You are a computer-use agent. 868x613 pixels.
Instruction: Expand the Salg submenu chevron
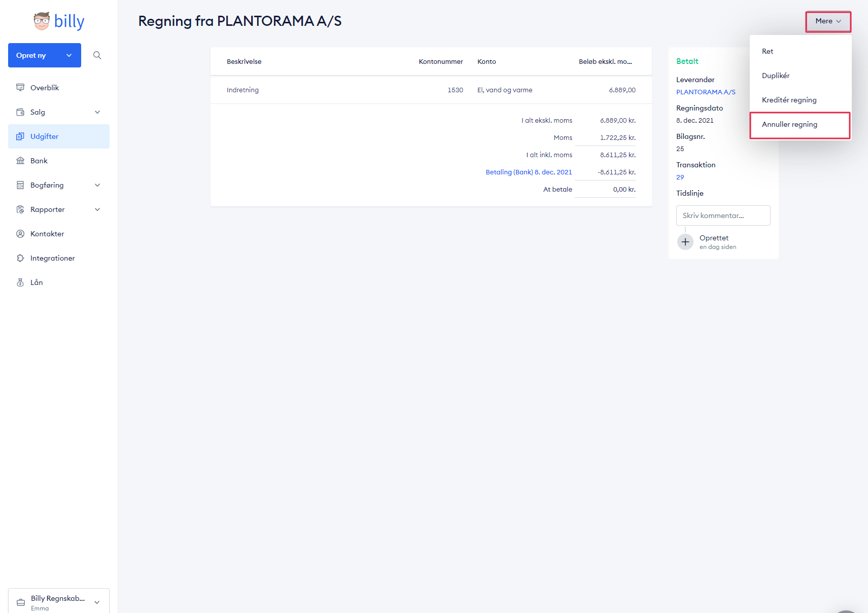97,112
